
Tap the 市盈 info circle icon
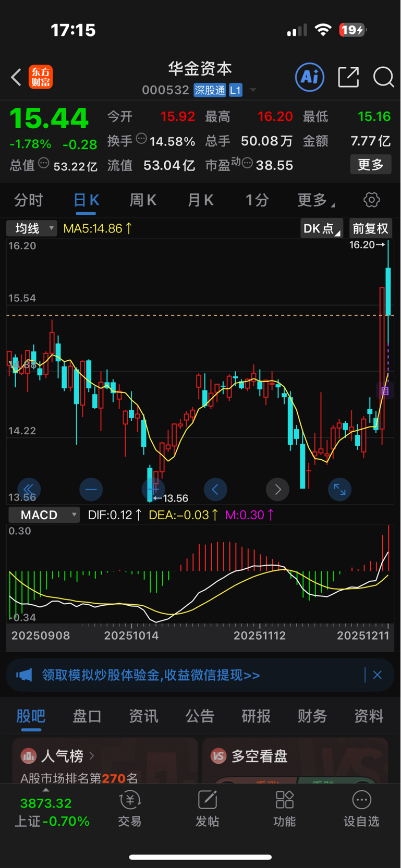click(x=247, y=164)
